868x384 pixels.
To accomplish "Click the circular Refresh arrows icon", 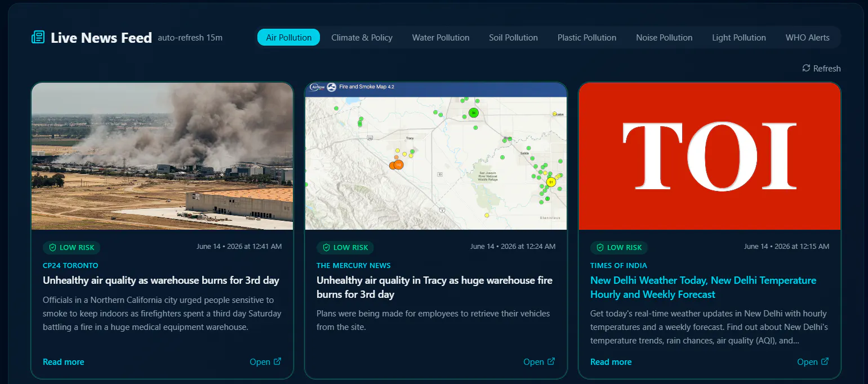I will 806,68.
